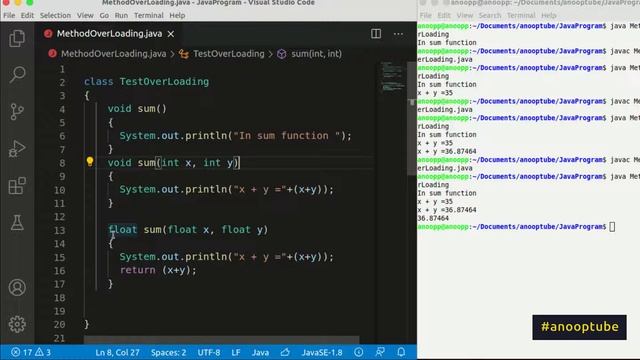
Task: Close the MethodOverLoading.java tab
Action: point(171,34)
